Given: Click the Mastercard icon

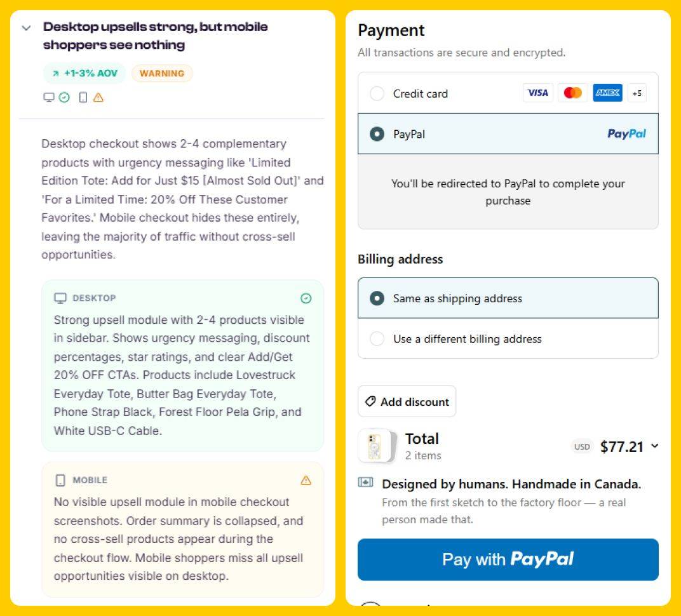Looking at the screenshot, I should point(572,93).
